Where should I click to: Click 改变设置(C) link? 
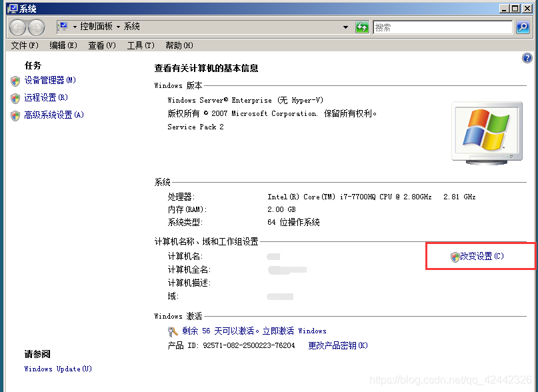pyautogui.click(x=482, y=256)
